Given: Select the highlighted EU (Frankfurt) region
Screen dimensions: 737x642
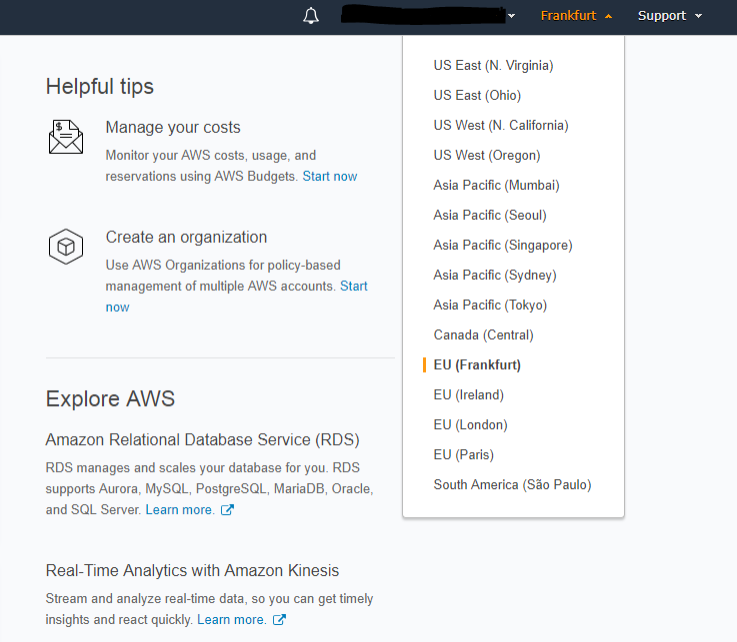Looking at the screenshot, I should 477,365.
